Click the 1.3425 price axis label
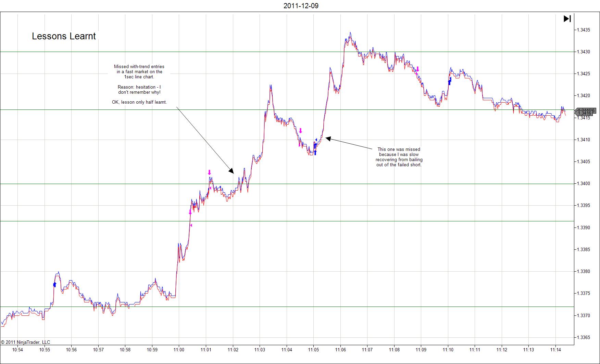The image size is (600, 364). pos(584,74)
